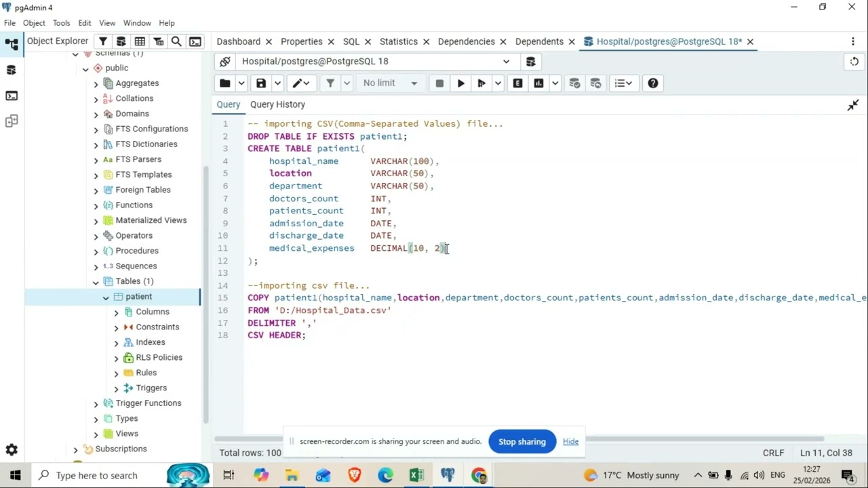This screenshot has width=868, height=488.
Task: Expand the Functions tree node
Action: 96,205
